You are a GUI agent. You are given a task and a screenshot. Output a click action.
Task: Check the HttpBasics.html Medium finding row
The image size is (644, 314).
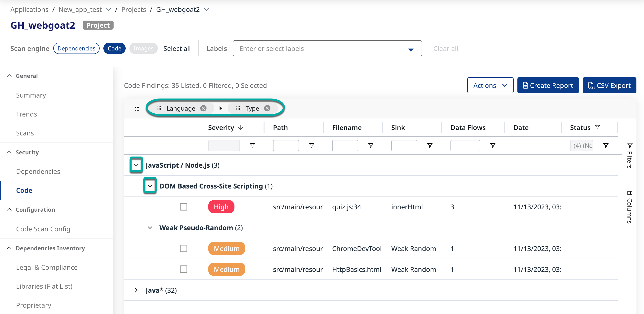point(184,269)
